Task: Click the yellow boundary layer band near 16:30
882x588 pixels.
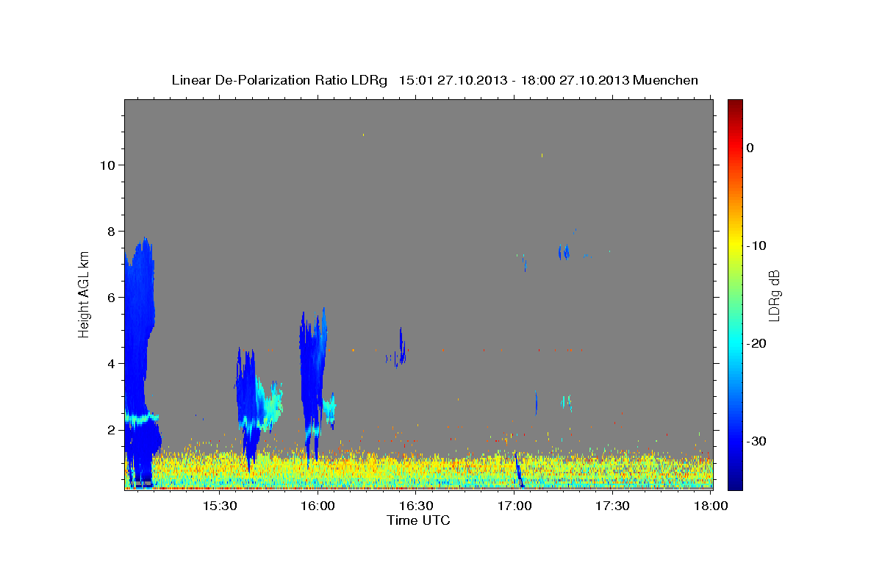Action: tap(416, 469)
